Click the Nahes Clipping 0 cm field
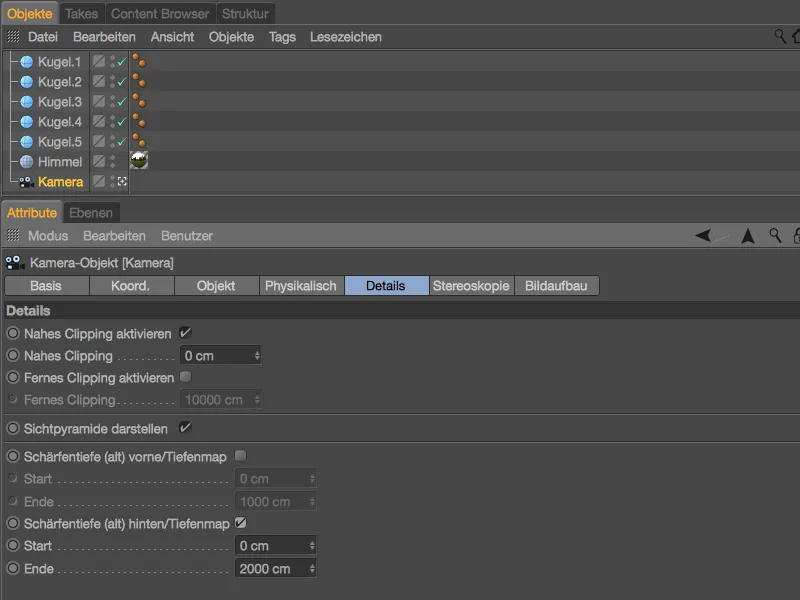800x600 pixels. coord(220,356)
